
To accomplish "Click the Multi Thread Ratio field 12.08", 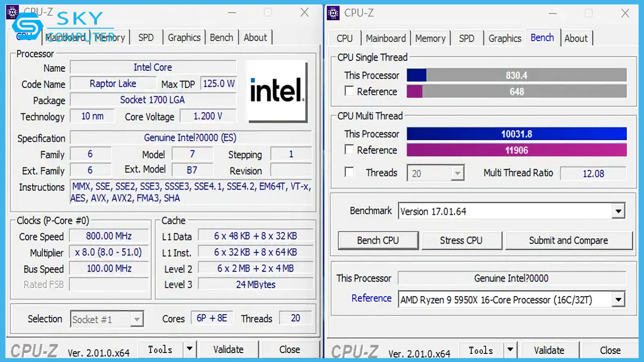I will [x=593, y=173].
